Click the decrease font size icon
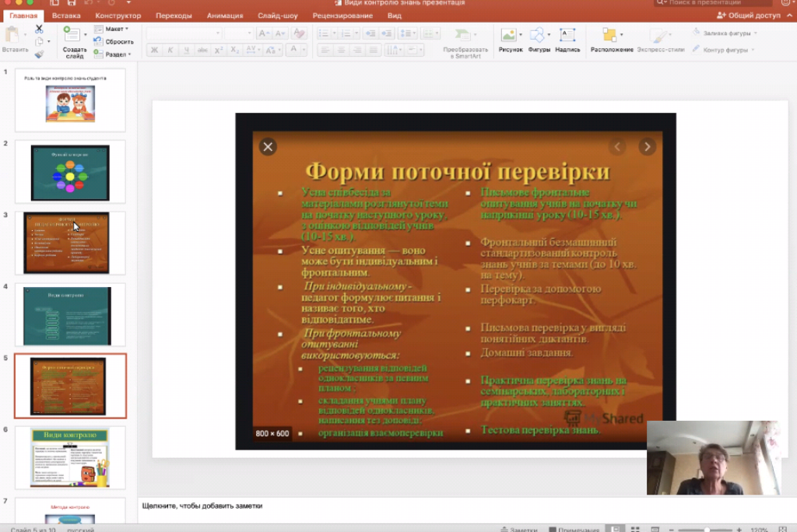797x532 pixels. (279, 33)
